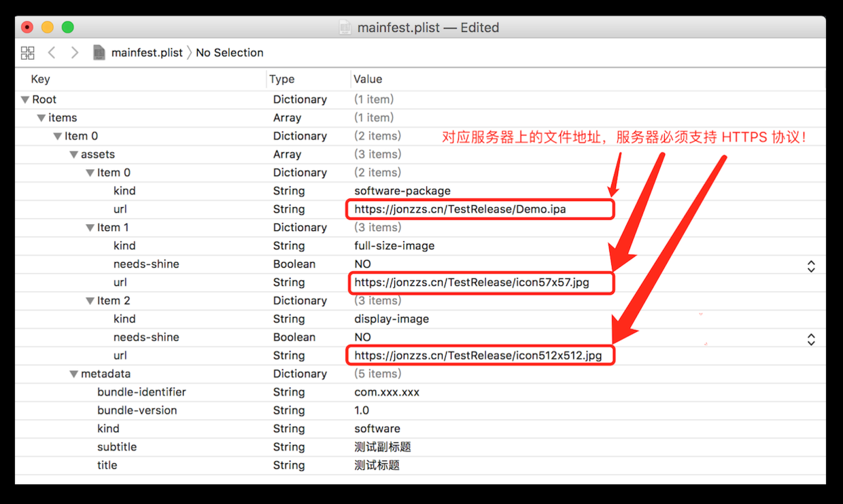Collapse the items array
Screen dimensions: 843x504
click(x=41, y=118)
